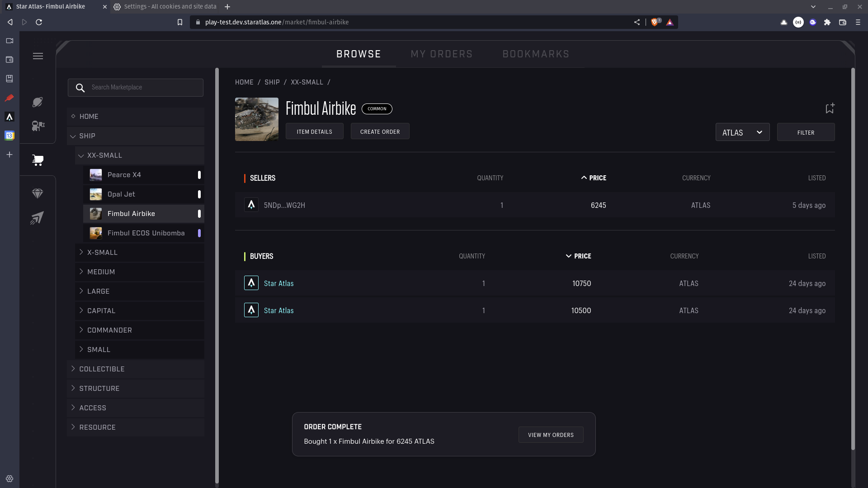Click the XX-SMALL breadcrumb link
Image resolution: width=868 pixels, height=488 pixels.
pos(307,82)
